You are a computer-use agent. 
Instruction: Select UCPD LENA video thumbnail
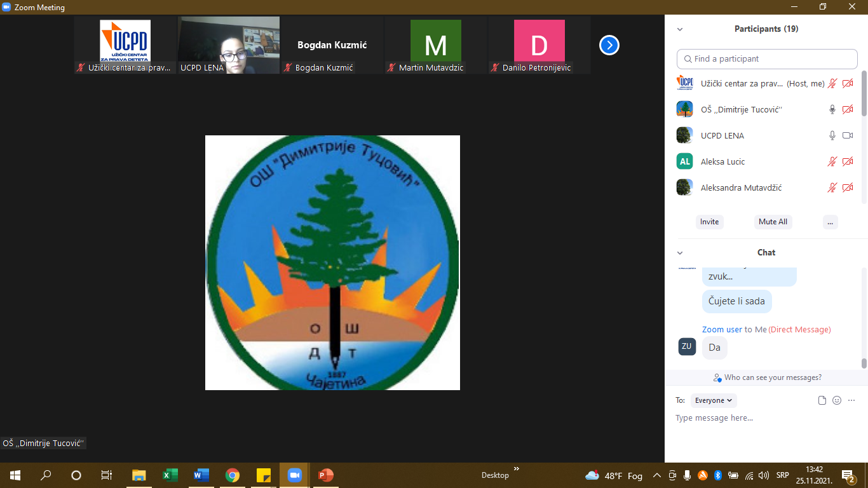(x=228, y=45)
